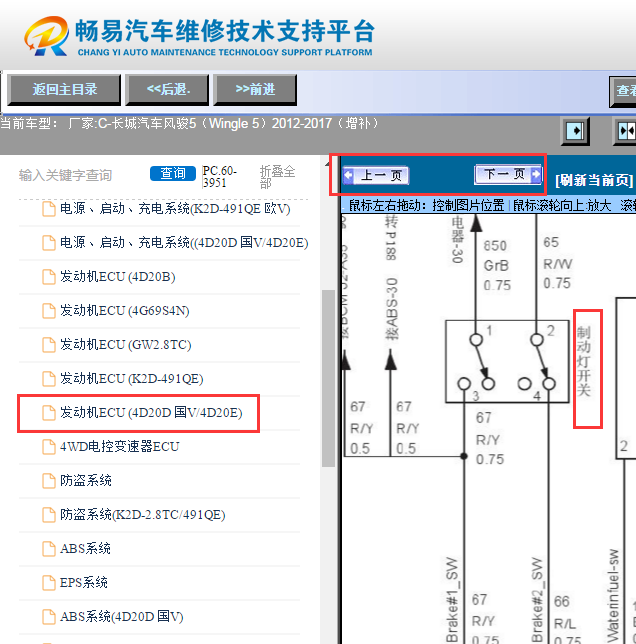Click the left arrow on 上一页 button
Viewport: 636px width, 644px height.
coord(348,175)
